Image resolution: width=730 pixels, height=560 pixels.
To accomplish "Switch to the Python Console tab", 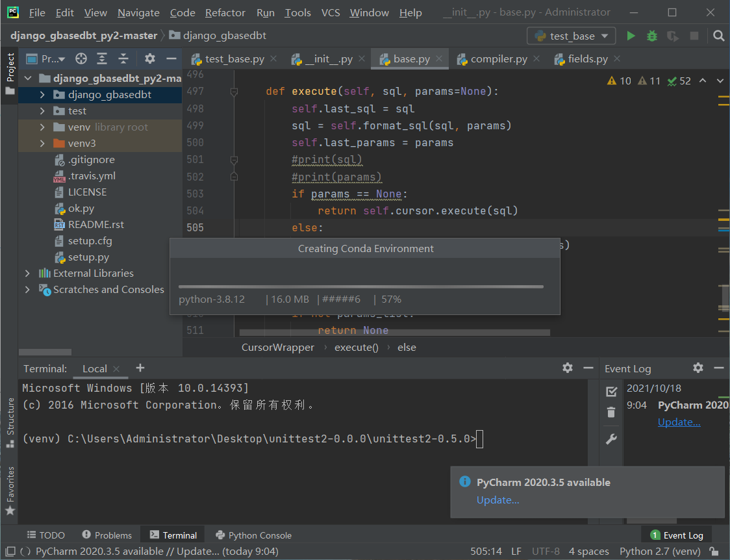I will [x=253, y=535].
